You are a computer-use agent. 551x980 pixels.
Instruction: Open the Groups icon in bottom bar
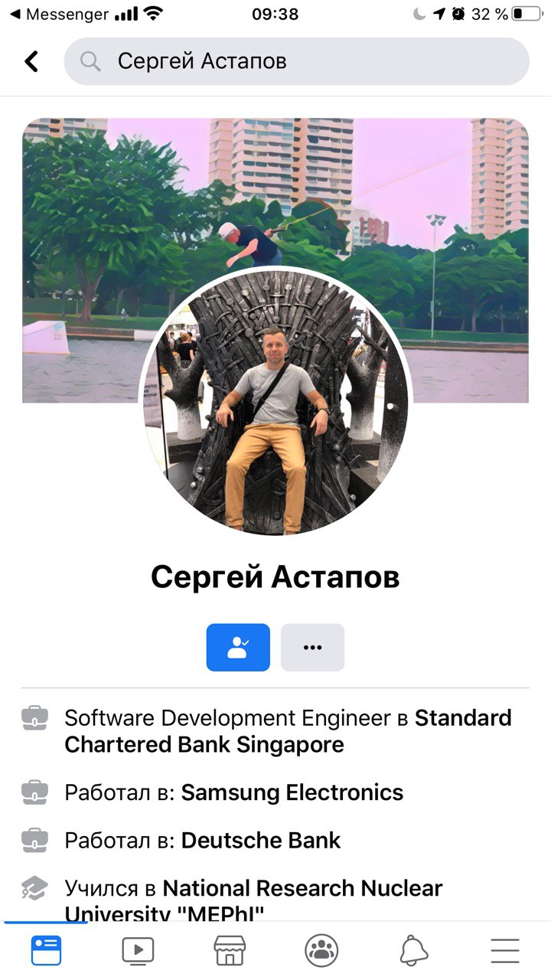click(321, 950)
